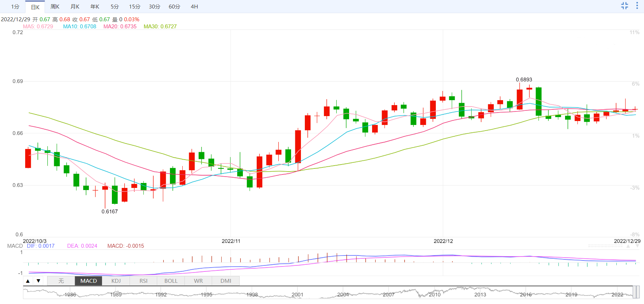Click the 0.6167 low price annotation
The width and height of the screenshot is (644, 304).
pyautogui.click(x=110, y=212)
